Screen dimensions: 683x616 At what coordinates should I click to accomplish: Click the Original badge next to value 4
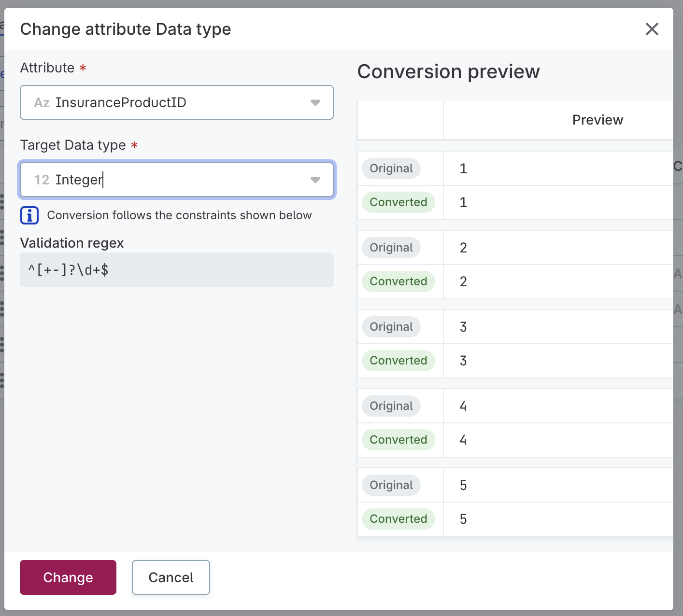(391, 406)
